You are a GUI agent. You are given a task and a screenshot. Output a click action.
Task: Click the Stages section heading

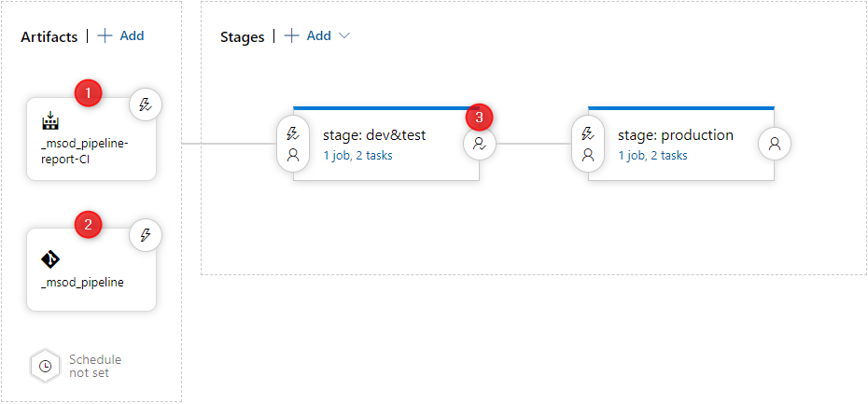pos(243,37)
